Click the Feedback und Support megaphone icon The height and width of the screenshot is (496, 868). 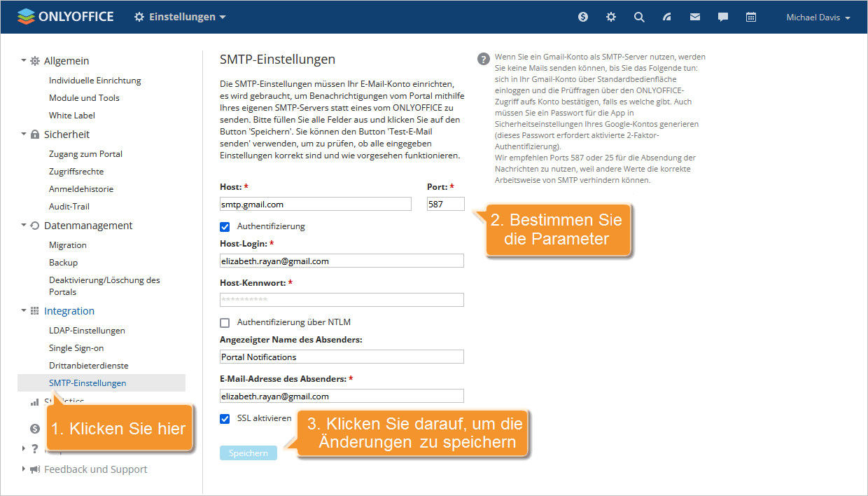click(35, 469)
